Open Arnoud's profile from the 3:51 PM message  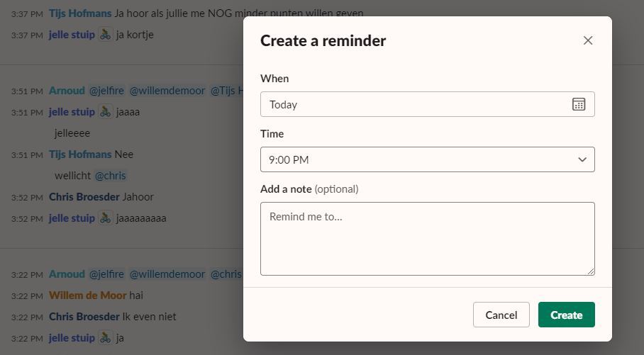pyautogui.click(x=67, y=91)
